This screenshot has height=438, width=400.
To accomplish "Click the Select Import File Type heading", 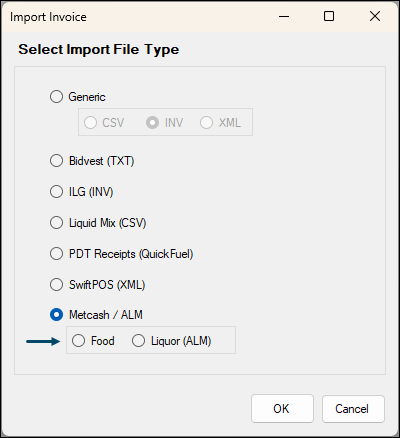I will 99,49.
